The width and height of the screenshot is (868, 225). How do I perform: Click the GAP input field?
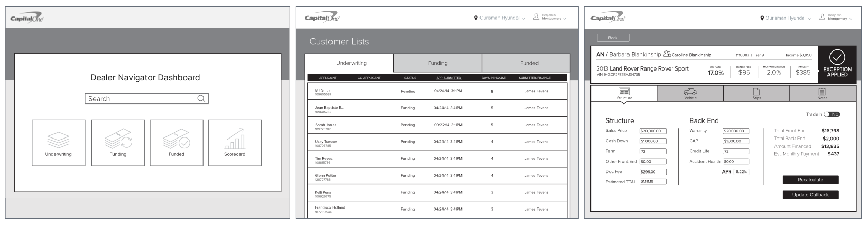736,141
